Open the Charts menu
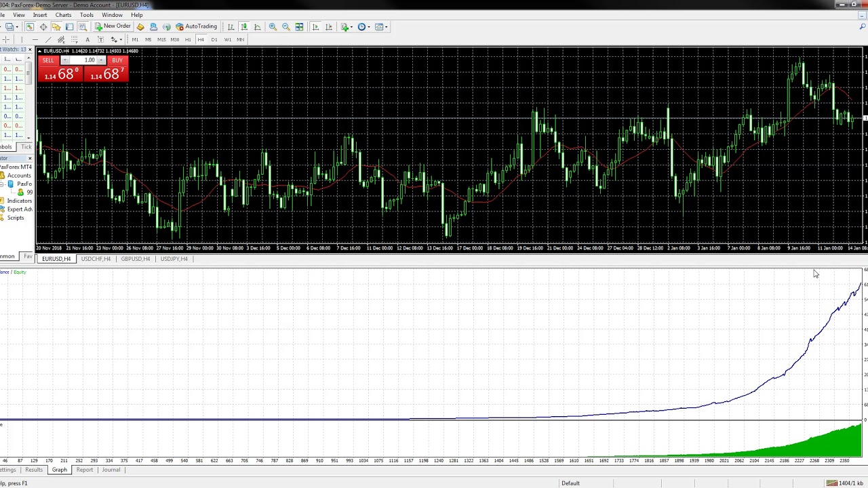 tap(63, 15)
